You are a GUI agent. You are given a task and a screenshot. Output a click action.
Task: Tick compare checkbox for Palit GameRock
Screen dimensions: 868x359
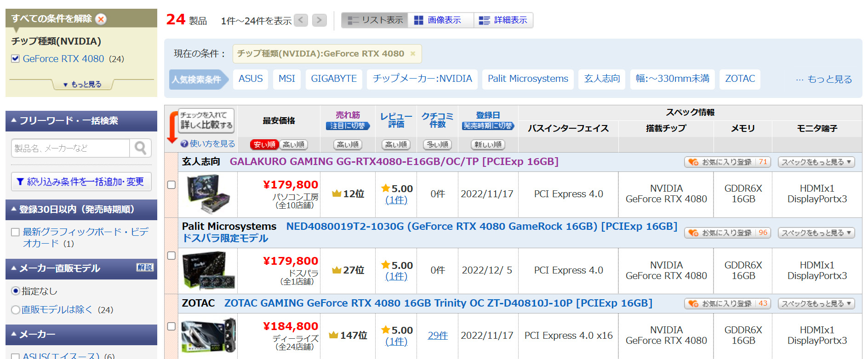point(171,256)
